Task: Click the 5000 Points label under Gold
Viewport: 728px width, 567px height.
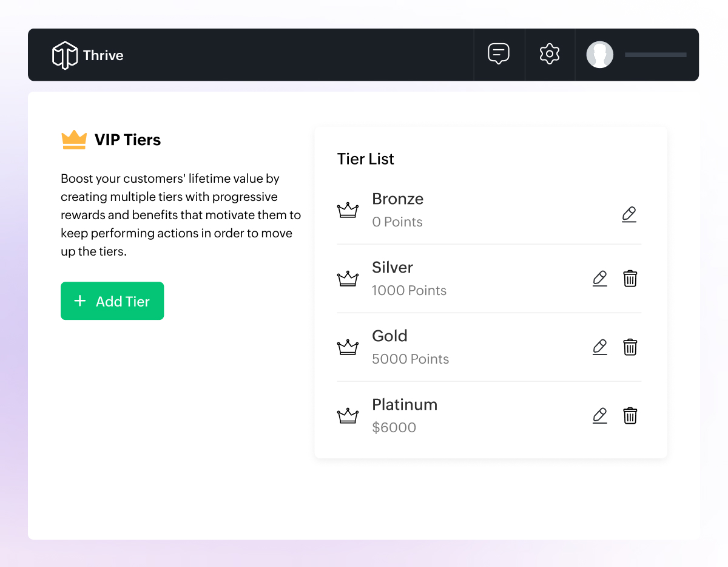Action: pos(410,359)
